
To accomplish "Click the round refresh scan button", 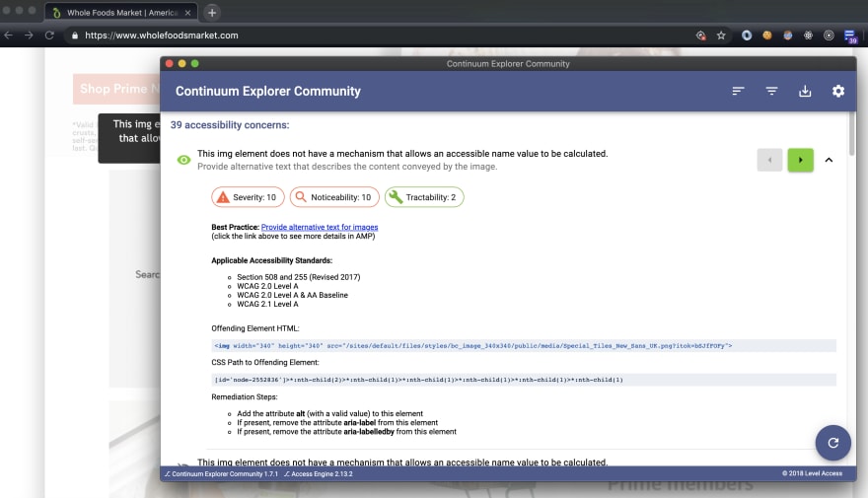I will click(x=832, y=443).
